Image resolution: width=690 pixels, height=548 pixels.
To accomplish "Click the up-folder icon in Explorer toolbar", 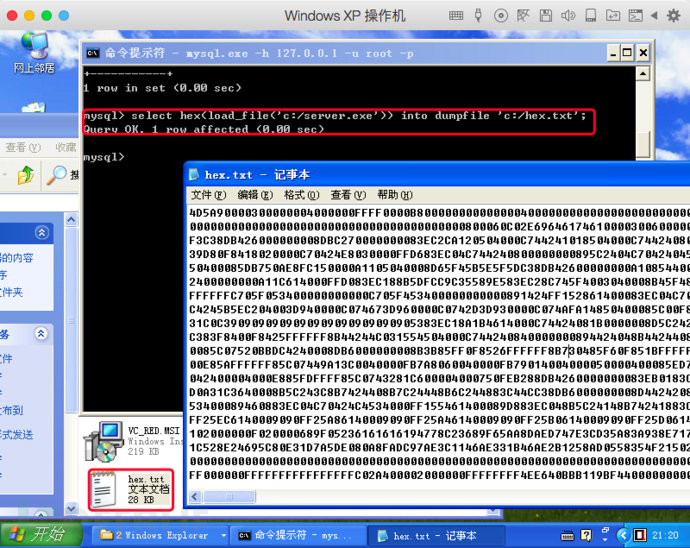I will (26, 175).
